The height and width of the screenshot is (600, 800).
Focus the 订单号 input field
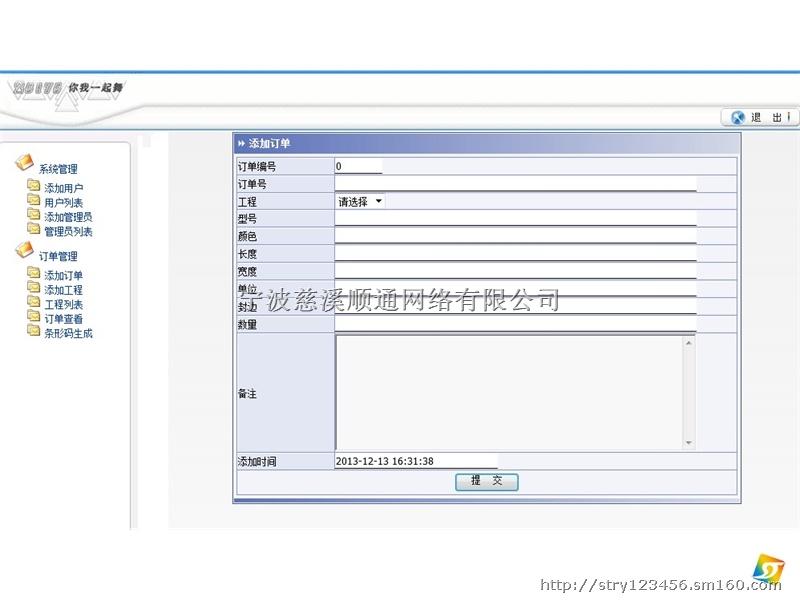pos(515,184)
